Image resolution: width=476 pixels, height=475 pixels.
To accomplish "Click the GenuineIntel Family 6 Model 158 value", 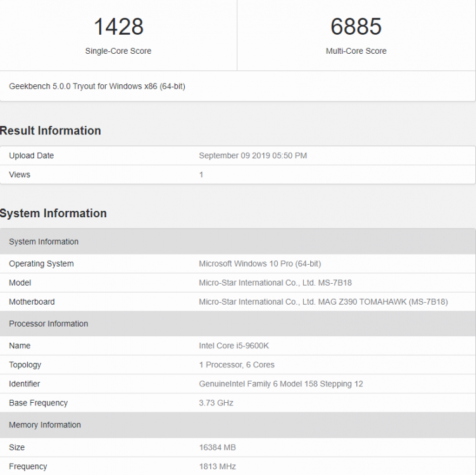I will [281, 384].
